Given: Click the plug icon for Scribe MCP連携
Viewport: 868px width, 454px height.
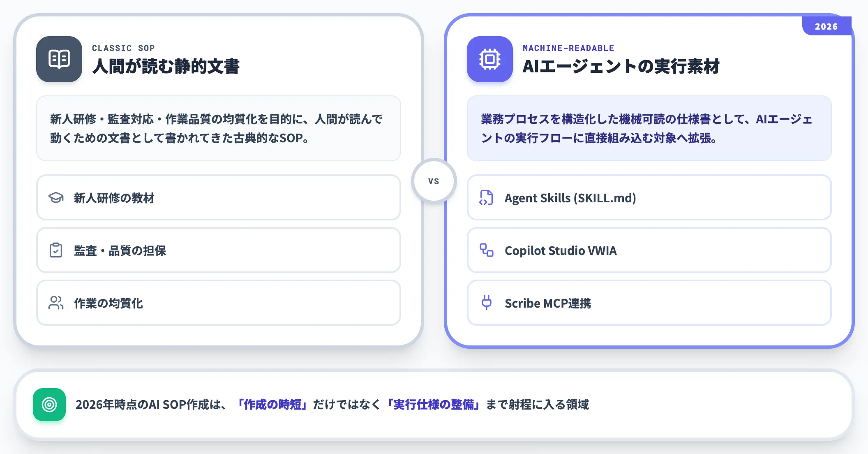Looking at the screenshot, I should pos(487,303).
